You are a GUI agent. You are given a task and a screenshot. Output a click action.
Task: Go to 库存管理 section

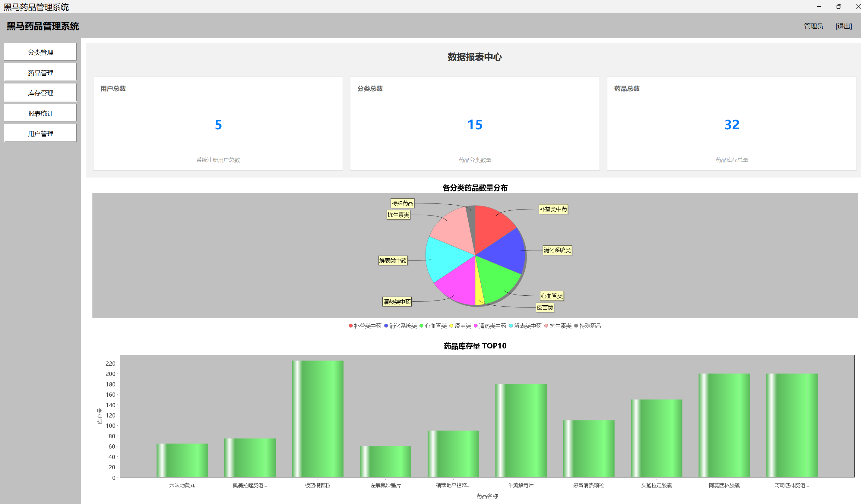pos(40,93)
